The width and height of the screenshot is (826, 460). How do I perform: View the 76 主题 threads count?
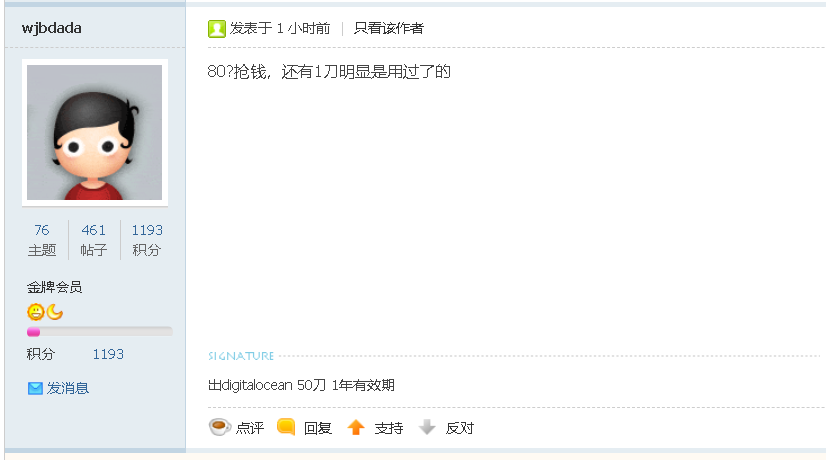[x=42, y=240]
